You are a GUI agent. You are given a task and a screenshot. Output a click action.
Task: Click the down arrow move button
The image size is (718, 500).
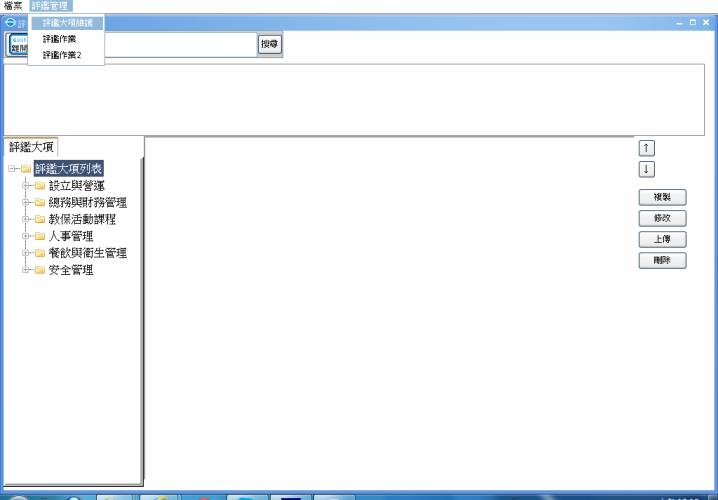click(x=647, y=169)
